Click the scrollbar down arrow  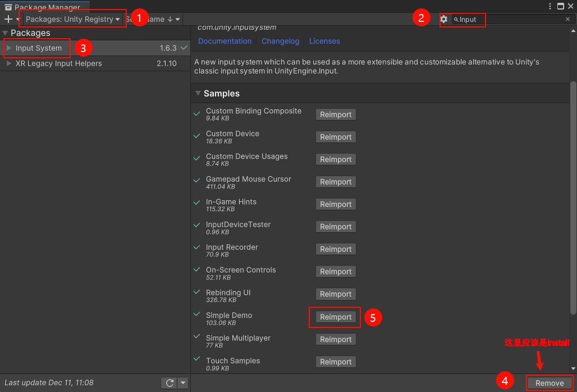(x=573, y=369)
